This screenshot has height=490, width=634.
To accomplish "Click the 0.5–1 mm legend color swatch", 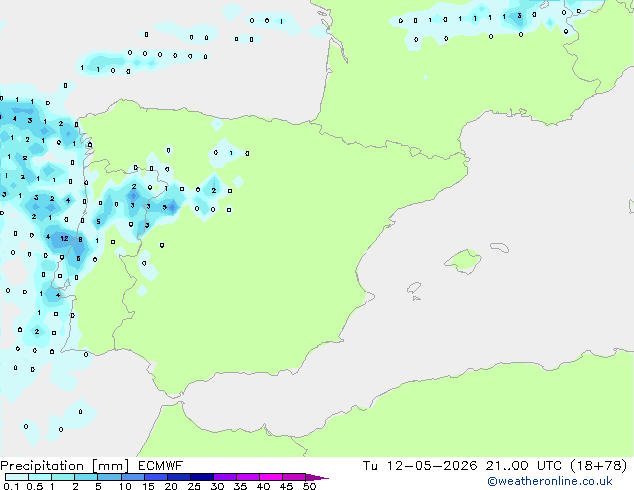I will coord(40,477).
